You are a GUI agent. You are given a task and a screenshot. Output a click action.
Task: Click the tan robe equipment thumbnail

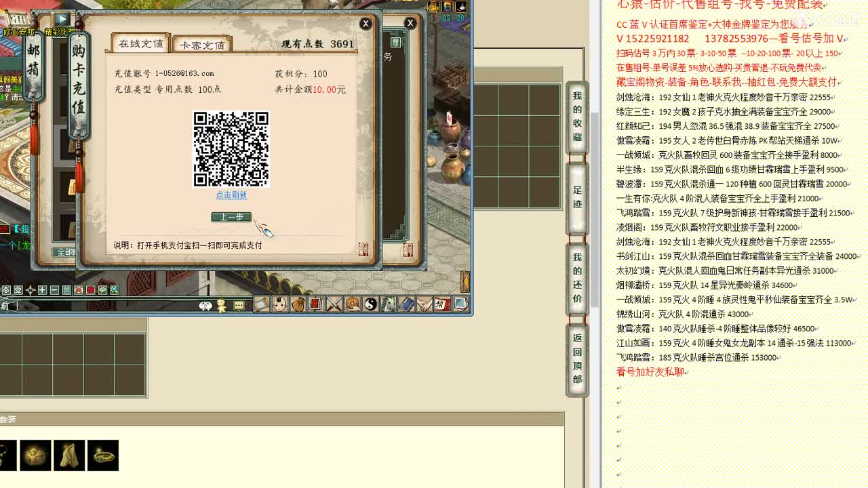(x=69, y=455)
